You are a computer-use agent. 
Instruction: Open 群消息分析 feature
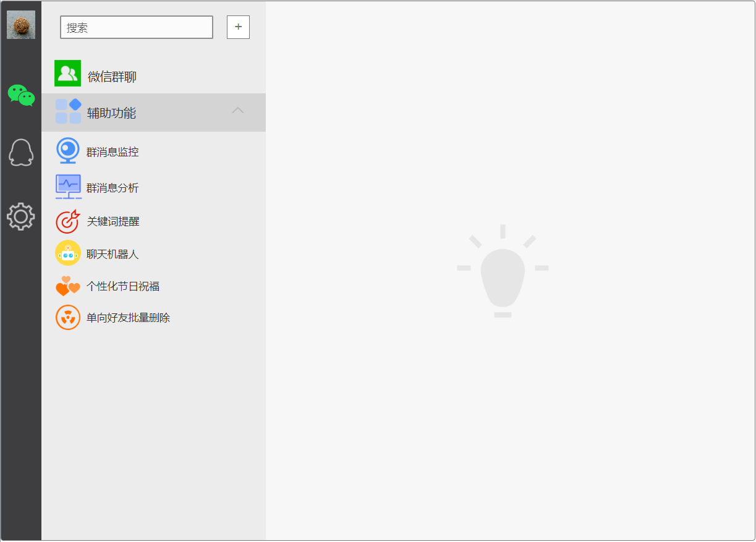(113, 188)
